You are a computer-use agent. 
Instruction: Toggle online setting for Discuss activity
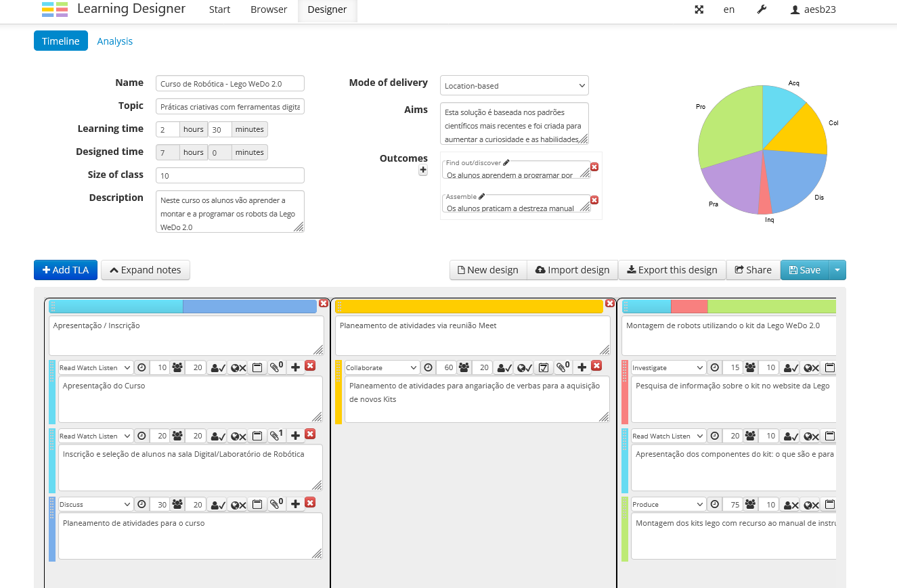pos(238,504)
